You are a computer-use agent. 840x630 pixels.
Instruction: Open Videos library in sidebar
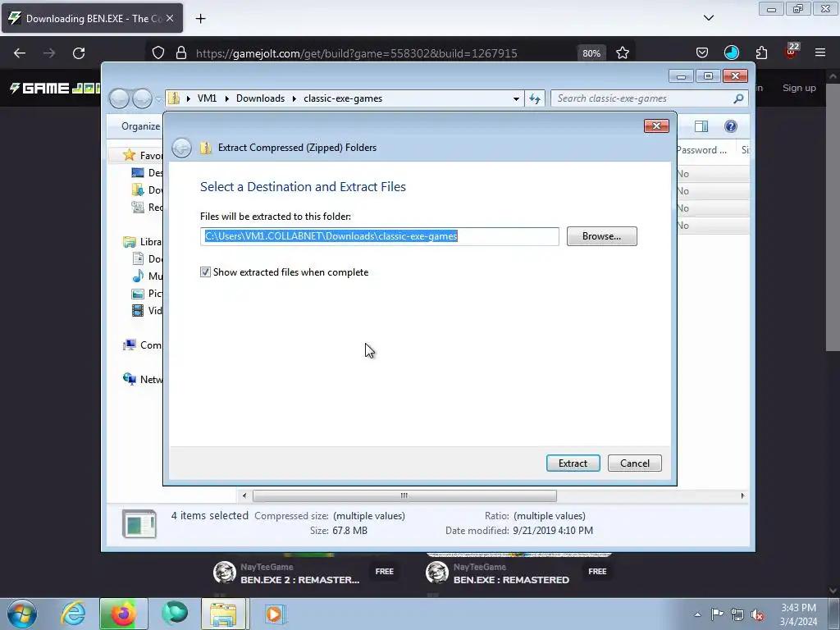(146, 310)
